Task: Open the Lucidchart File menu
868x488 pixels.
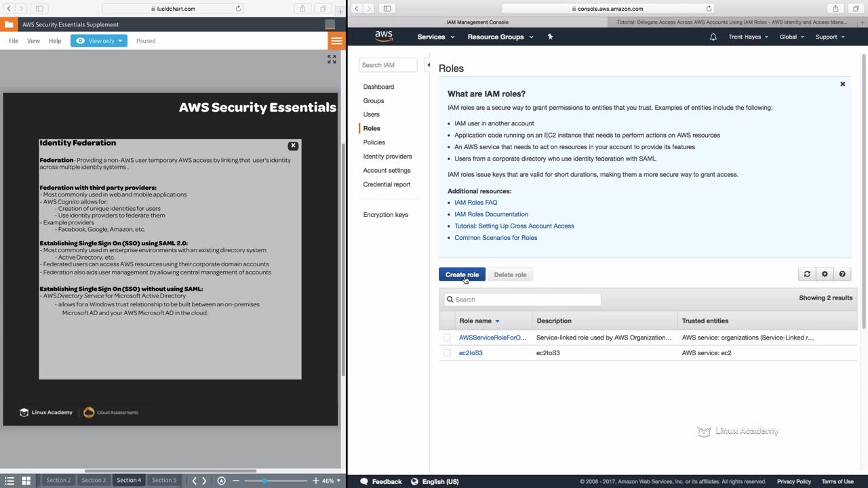Action: (x=14, y=41)
